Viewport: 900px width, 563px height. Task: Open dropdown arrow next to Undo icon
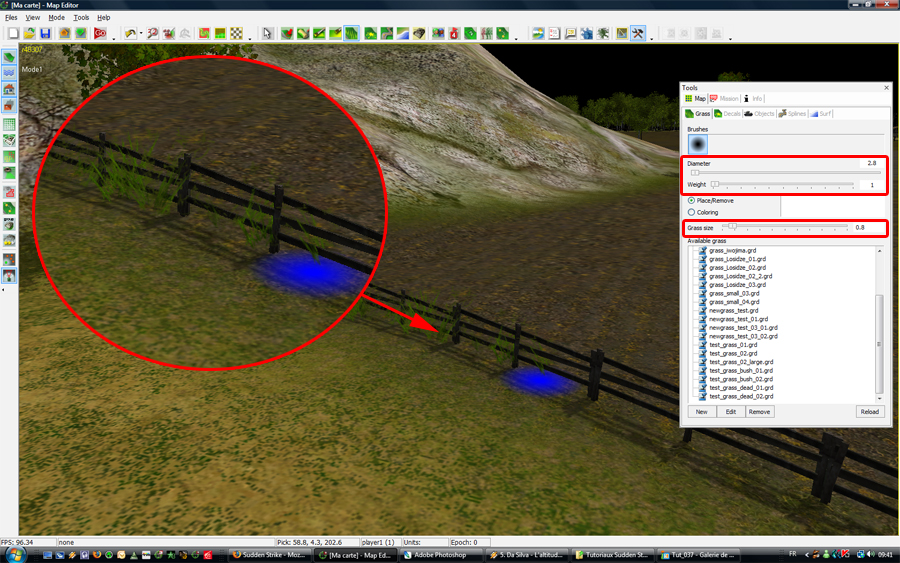tap(141, 33)
